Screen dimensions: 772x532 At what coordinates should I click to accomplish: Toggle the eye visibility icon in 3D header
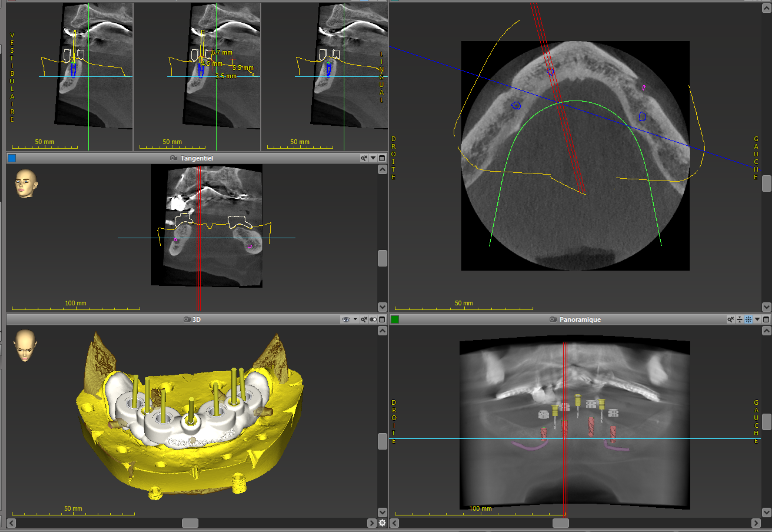click(x=346, y=319)
